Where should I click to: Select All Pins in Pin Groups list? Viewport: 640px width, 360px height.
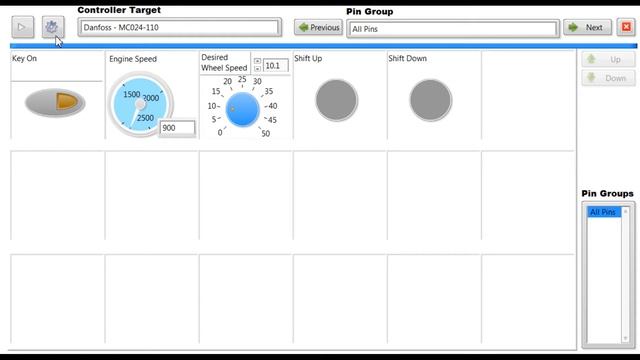point(604,212)
